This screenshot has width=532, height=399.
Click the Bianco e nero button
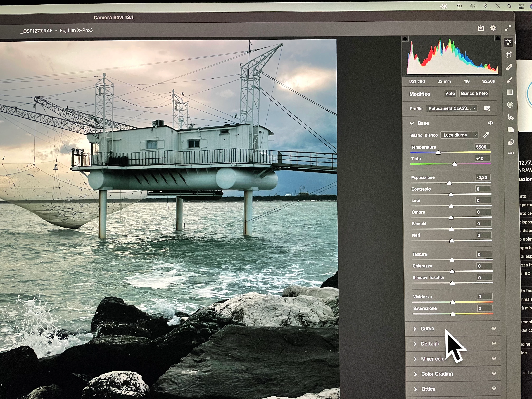474,94
